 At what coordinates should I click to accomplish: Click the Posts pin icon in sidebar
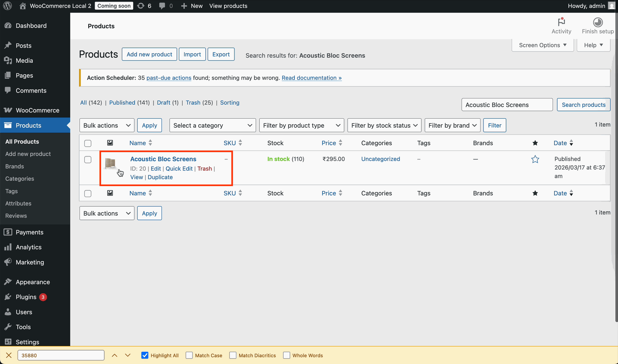pos(8,45)
